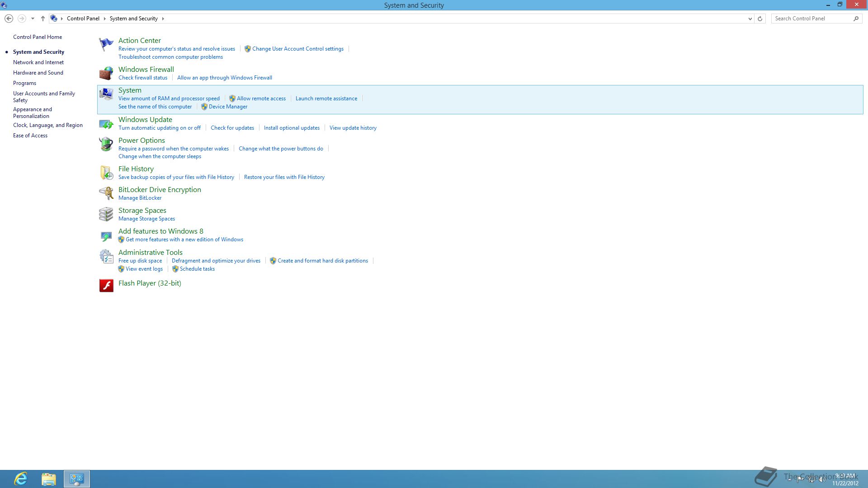Viewport: 868px width, 488px height.
Task: Expand root breadcrumb chevron before Control Panel
Action: pyautogui.click(x=62, y=19)
